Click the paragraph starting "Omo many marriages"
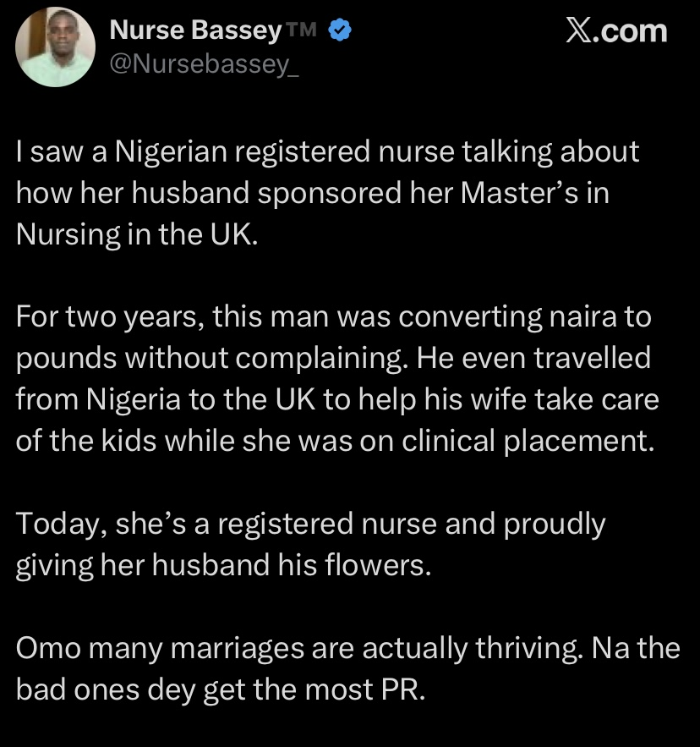This screenshot has height=747, width=700. tap(348, 668)
